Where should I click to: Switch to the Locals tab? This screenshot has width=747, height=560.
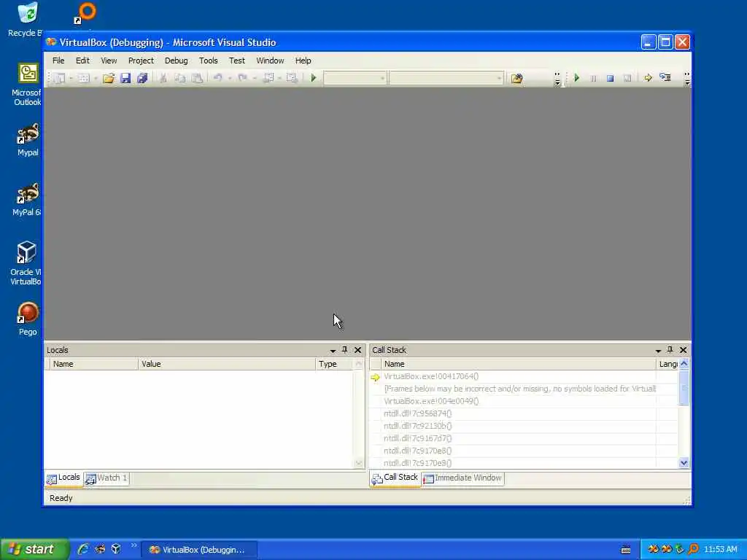[63, 478]
